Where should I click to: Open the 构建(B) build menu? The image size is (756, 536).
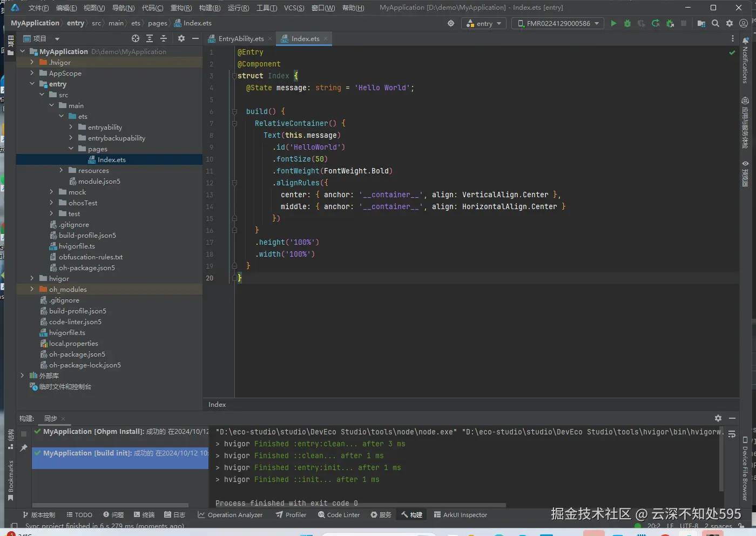tap(210, 8)
